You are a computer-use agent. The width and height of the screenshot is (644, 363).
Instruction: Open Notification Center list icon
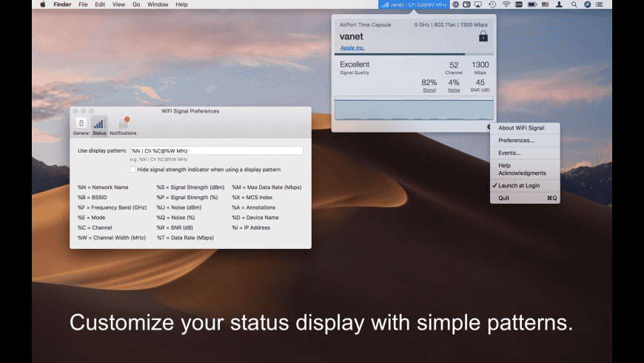click(x=600, y=4)
